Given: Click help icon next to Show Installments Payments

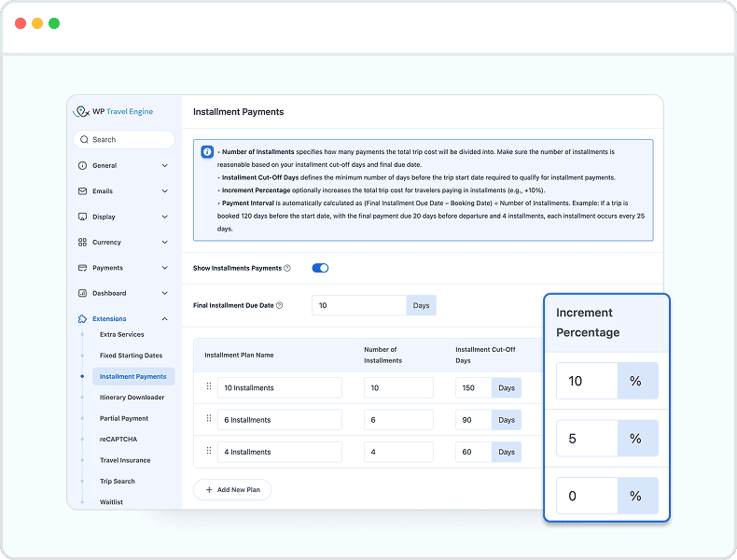Looking at the screenshot, I should tap(287, 268).
